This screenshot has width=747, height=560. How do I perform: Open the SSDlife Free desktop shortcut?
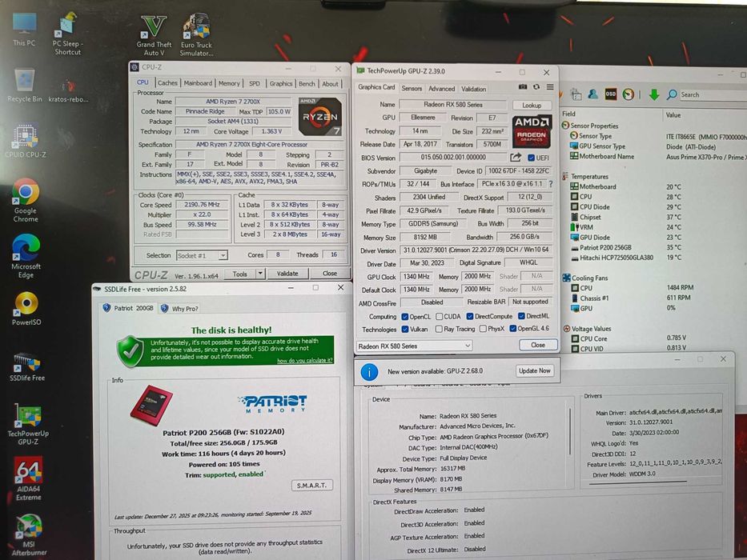pyautogui.click(x=27, y=366)
